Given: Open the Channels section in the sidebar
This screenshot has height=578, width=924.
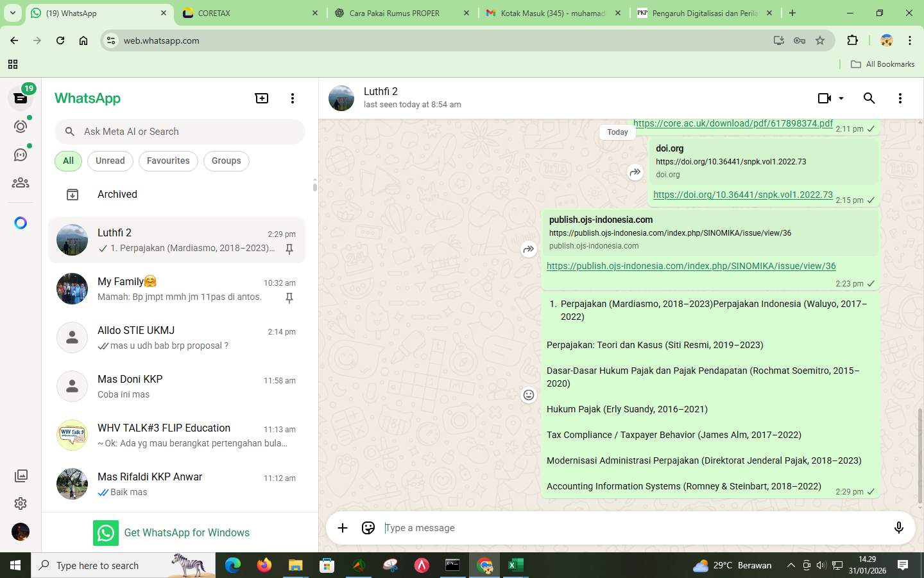Looking at the screenshot, I should 20,154.
